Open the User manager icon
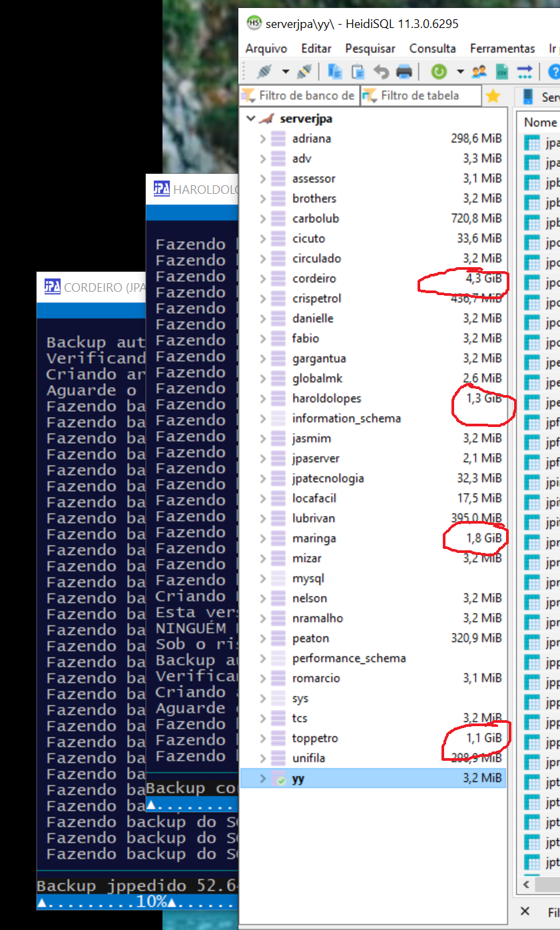560x930 pixels. click(479, 71)
